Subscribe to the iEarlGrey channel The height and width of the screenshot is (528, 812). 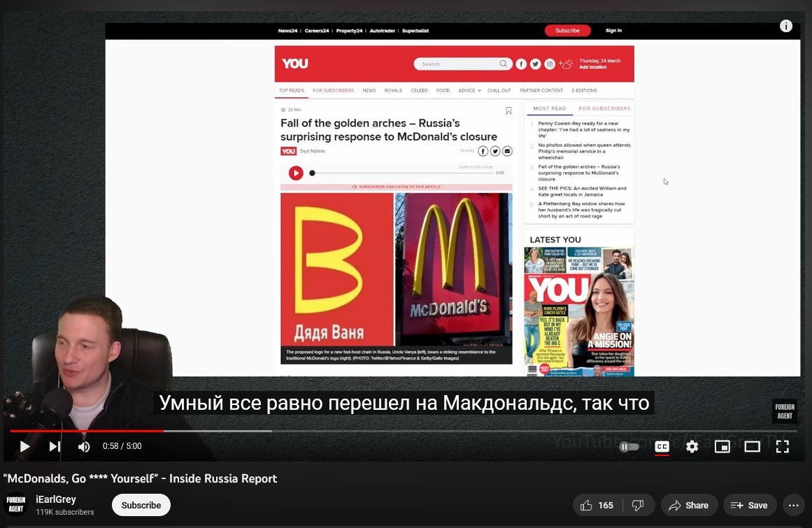(x=141, y=505)
